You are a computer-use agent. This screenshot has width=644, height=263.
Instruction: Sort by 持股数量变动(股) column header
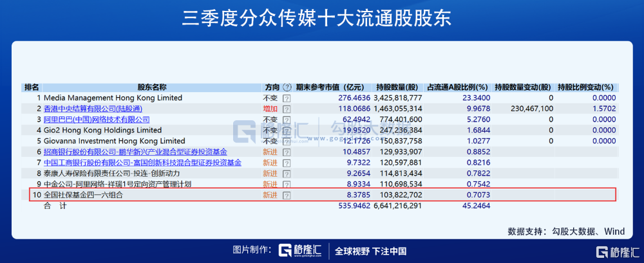pyautogui.click(x=523, y=87)
